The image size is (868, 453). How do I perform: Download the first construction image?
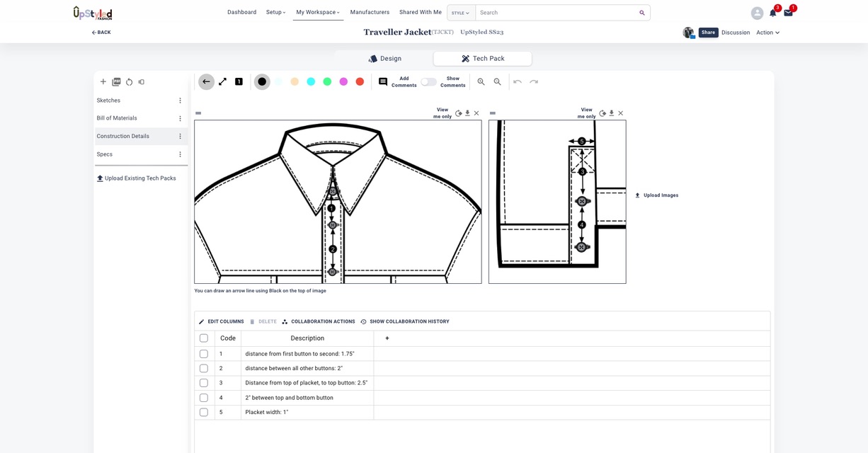coord(467,113)
